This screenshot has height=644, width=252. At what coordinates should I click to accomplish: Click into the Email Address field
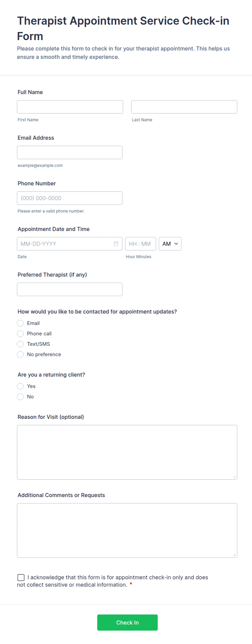click(70, 153)
